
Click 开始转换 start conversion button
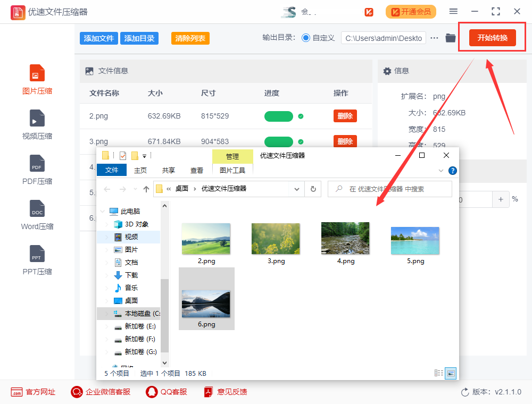click(492, 38)
